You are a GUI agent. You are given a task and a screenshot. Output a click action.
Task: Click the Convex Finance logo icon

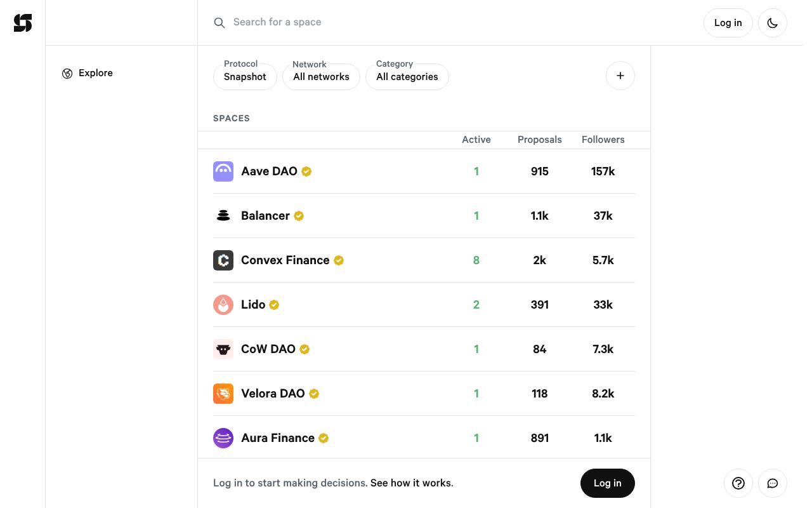[223, 260]
